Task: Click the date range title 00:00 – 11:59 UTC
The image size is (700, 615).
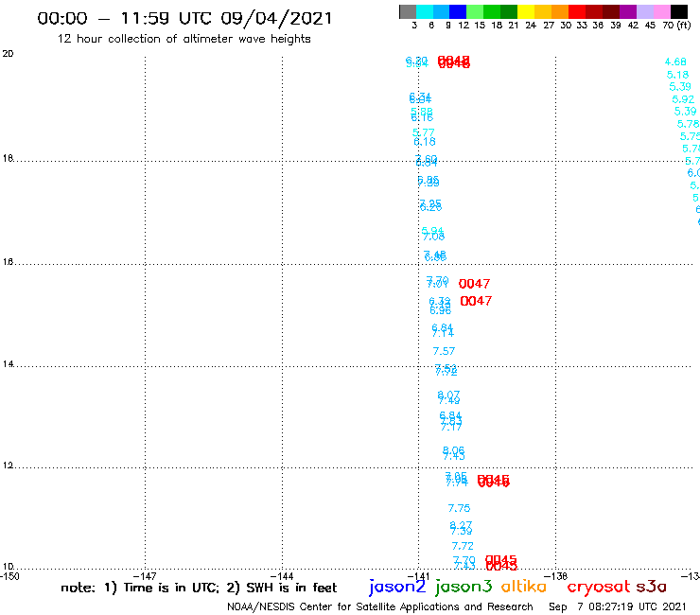Action: coord(184,19)
